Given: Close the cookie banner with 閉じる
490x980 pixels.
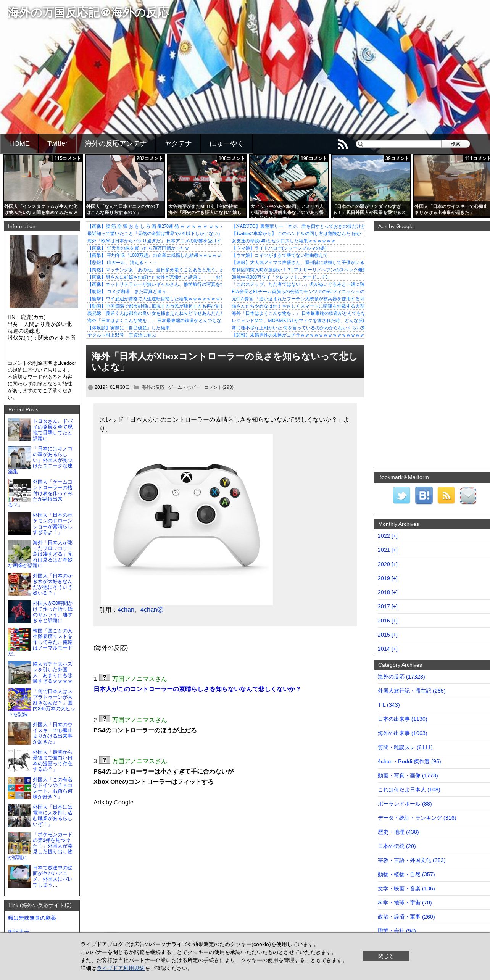Looking at the screenshot, I should tap(386, 956).
